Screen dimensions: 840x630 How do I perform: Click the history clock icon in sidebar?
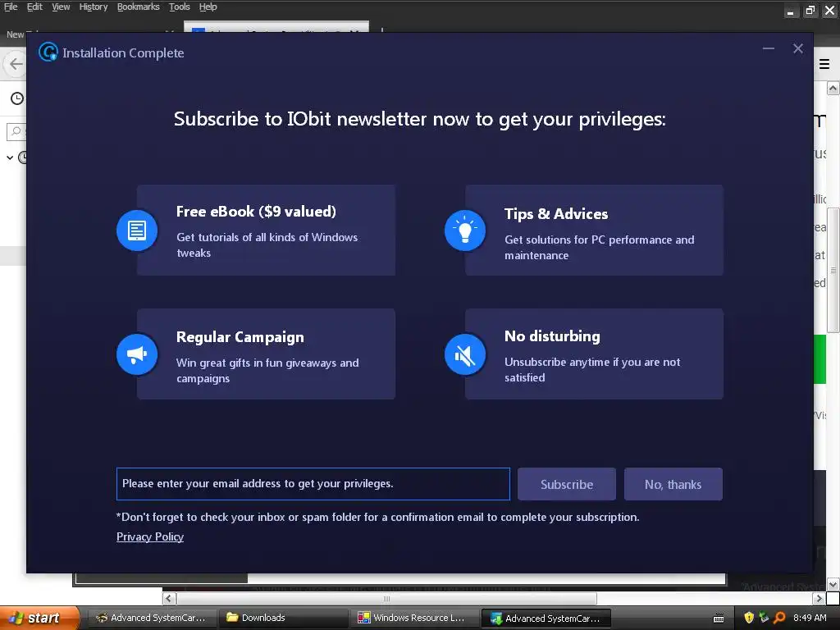pos(17,98)
